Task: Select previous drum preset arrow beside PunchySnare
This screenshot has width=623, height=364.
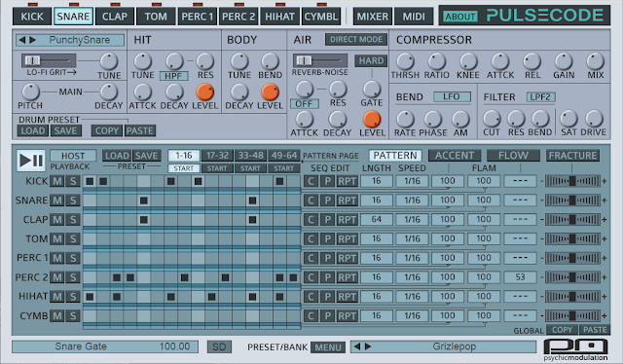Action: tap(22, 40)
